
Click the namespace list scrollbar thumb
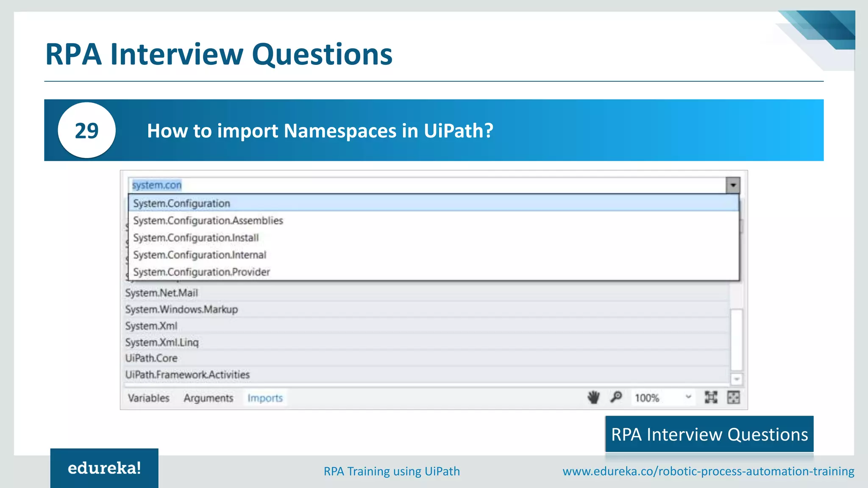click(x=737, y=340)
